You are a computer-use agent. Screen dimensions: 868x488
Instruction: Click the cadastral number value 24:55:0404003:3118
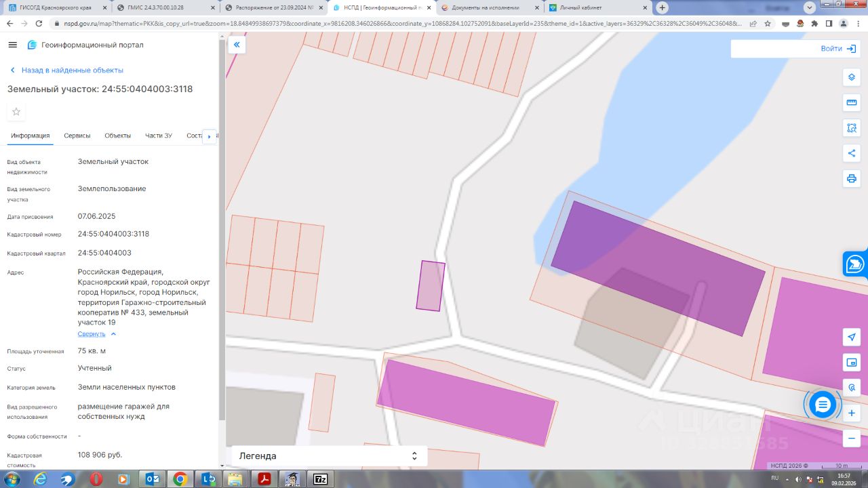[113, 234]
